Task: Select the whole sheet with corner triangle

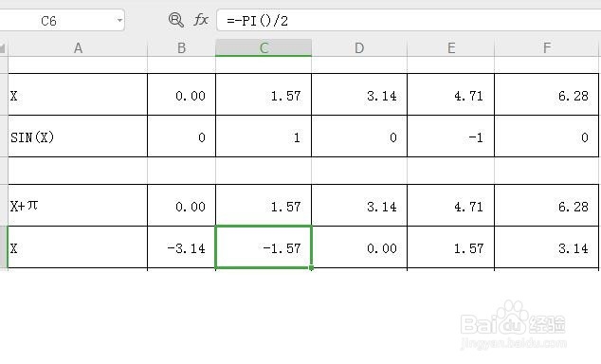Action: point(3,48)
